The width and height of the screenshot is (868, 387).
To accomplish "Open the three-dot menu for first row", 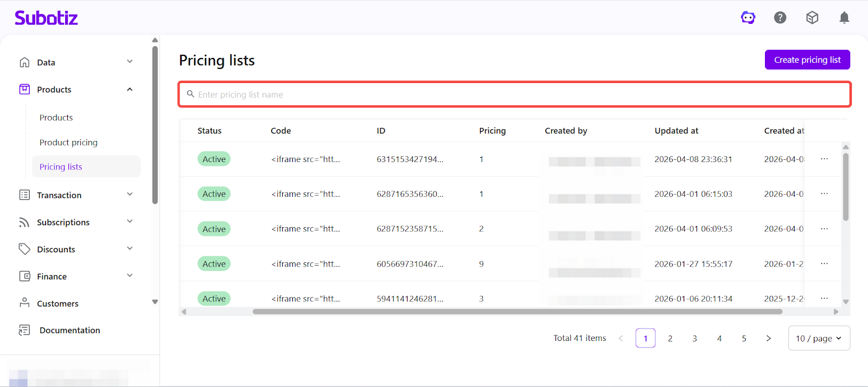I will click(824, 159).
